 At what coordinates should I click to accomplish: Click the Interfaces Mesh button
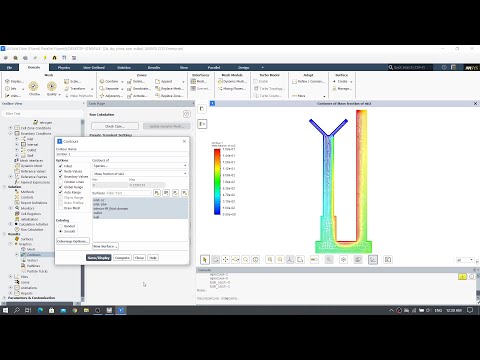[x=199, y=81]
